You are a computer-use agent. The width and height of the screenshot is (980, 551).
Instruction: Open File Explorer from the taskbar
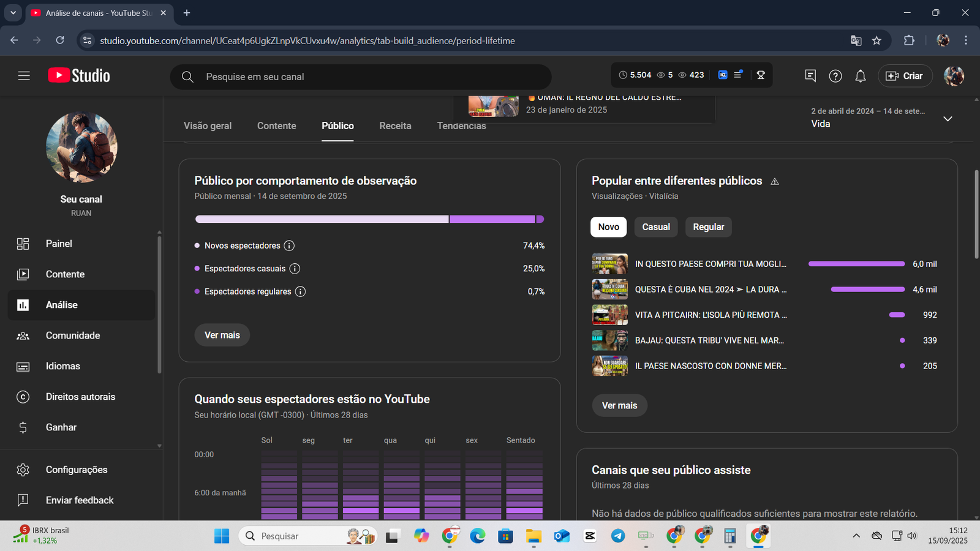pyautogui.click(x=533, y=536)
